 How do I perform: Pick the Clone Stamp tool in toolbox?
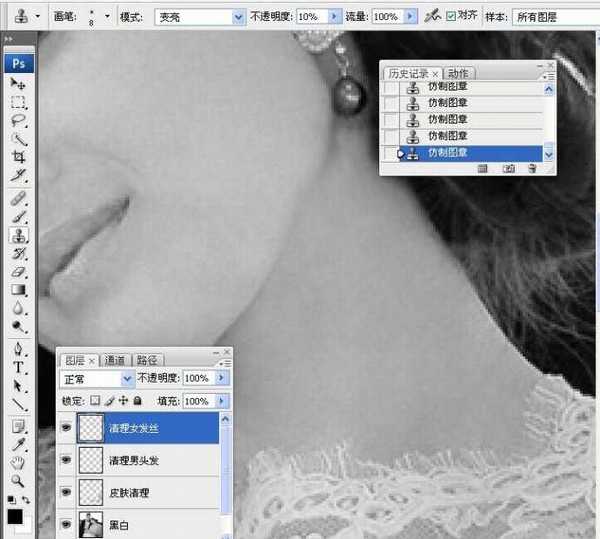click(x=19, y=235)
